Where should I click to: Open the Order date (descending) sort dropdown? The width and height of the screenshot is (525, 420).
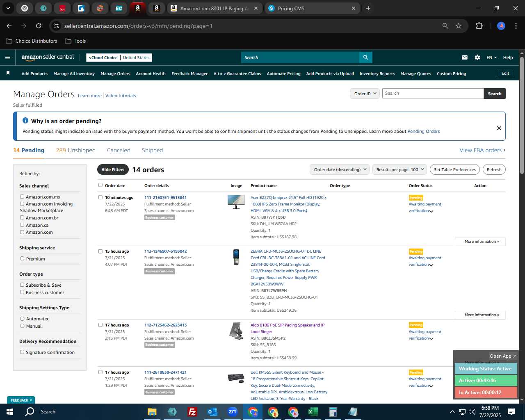[340, 169]
